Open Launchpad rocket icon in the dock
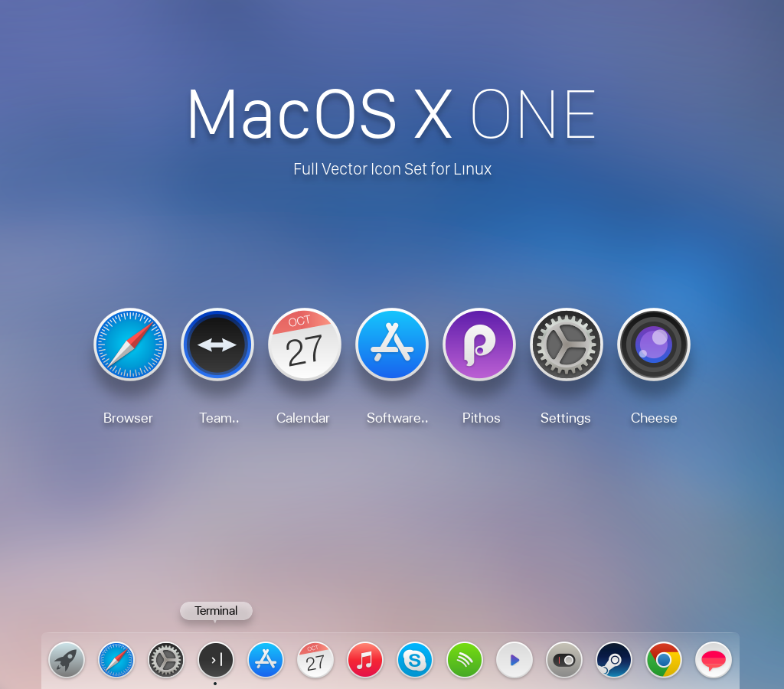 click(67, 660)
